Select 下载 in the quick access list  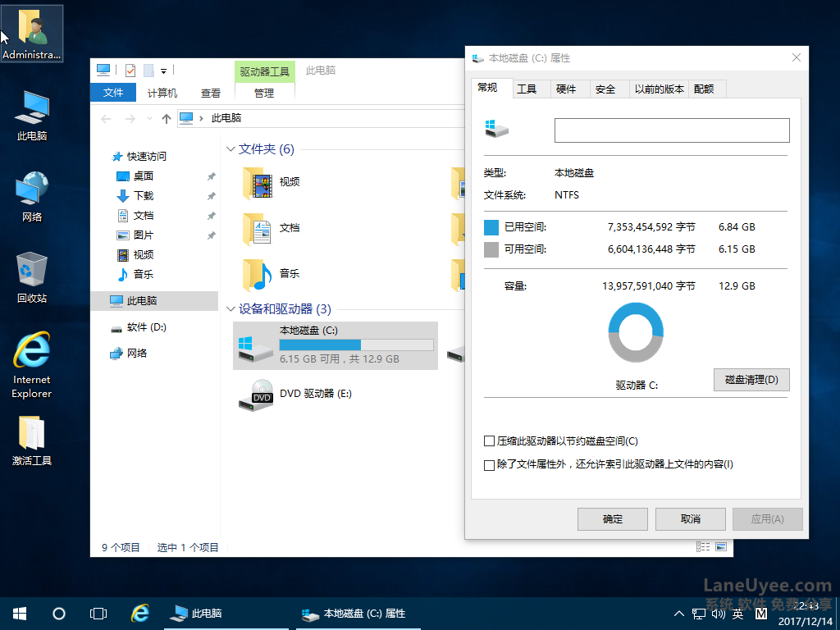click(135, 195)
